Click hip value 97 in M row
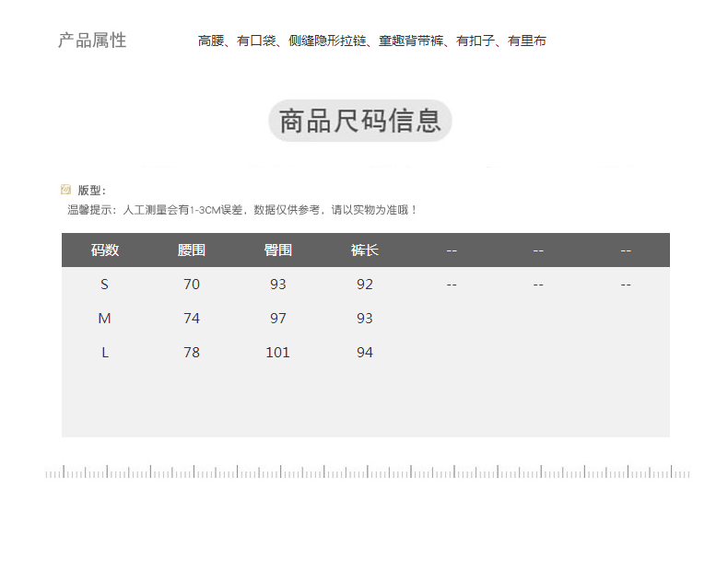 (x=278, y=319)
